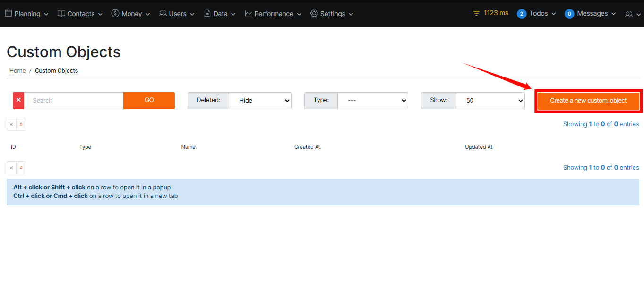Expand the Settings menu
Viewport: 644px width, 291px height.
coord(332,14)
